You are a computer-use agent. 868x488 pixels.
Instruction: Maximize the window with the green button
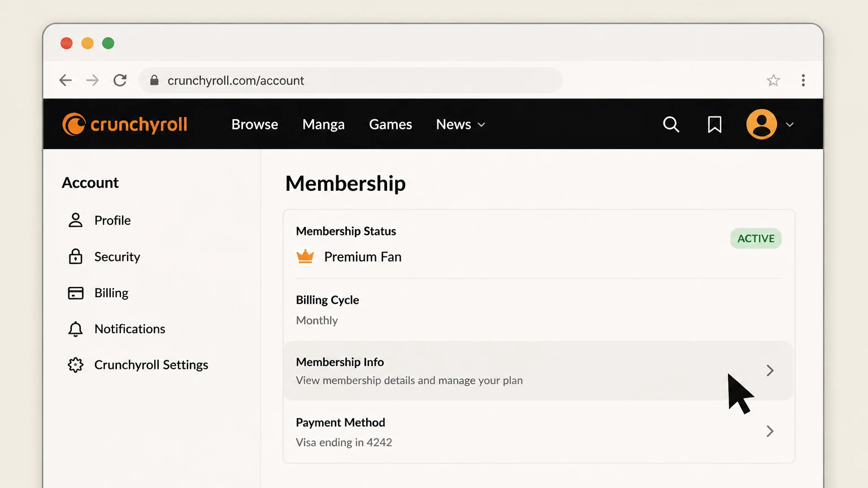[108, 43]
